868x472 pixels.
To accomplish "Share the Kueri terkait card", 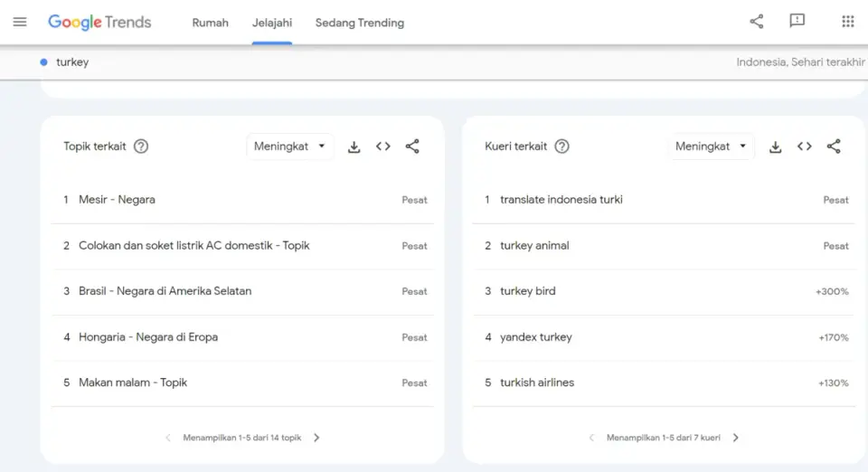I will tap(834, 146).
